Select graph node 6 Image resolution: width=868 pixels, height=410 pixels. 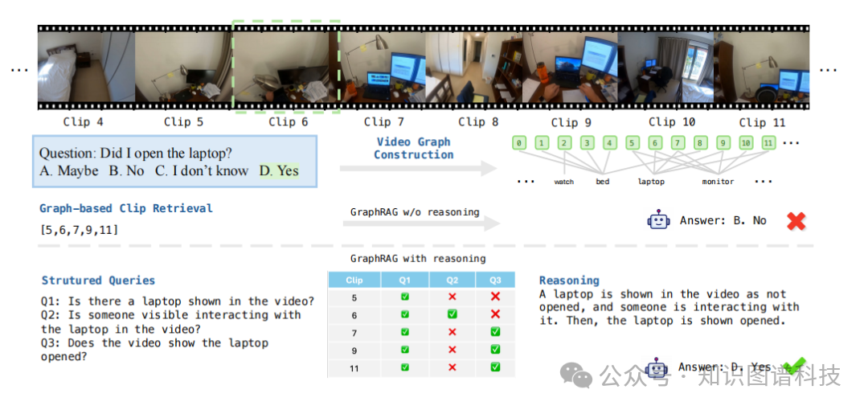point(655,143)
